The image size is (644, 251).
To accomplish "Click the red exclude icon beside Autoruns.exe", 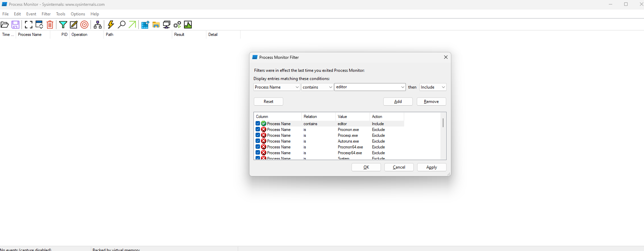I will tap(264, 141).
